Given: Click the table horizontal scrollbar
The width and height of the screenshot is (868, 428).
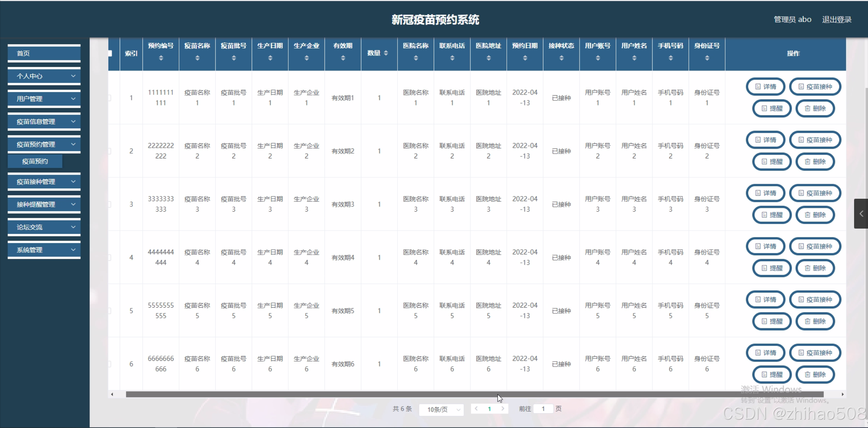Looking at the screenshot, I should tap(474, 394).
